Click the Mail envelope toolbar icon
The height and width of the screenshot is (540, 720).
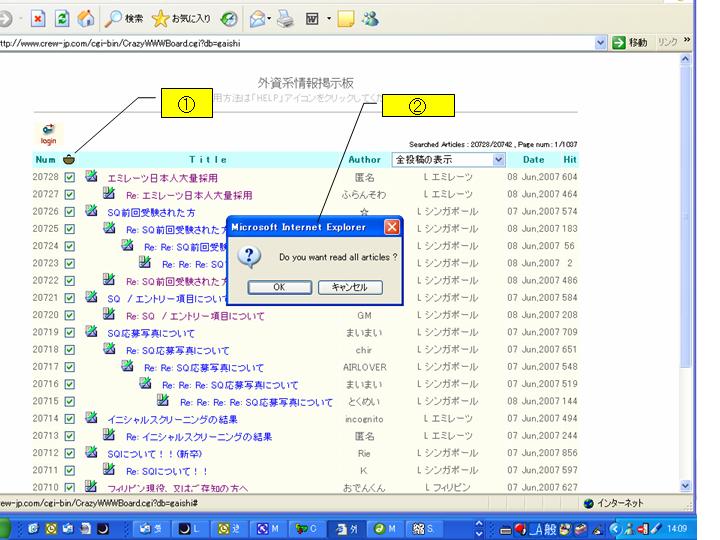click(257, 18)
